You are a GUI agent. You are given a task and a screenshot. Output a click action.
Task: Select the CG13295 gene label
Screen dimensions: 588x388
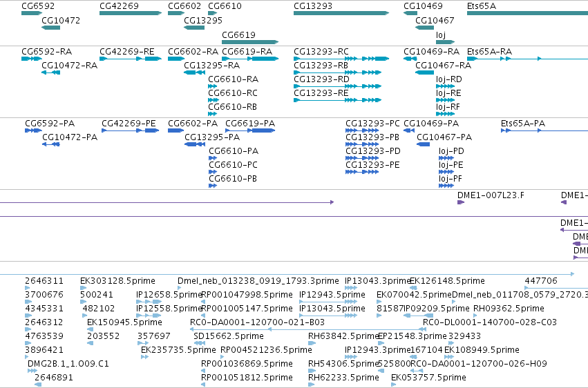tap(203, 20)
